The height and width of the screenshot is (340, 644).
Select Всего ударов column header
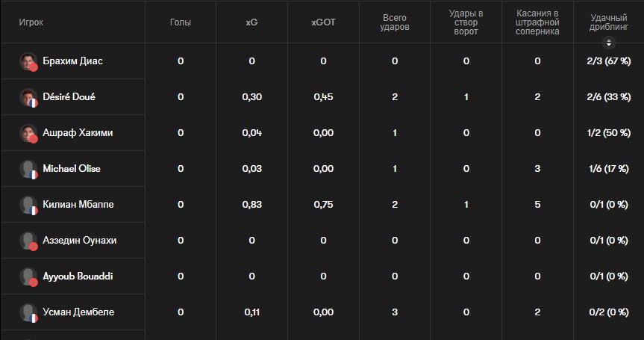[395, 22]
